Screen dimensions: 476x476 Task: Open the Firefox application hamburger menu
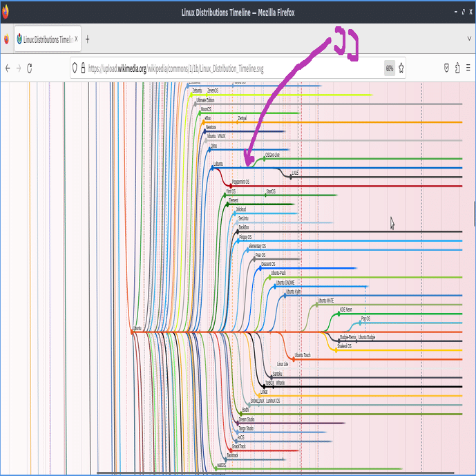(x=468, y=68)
